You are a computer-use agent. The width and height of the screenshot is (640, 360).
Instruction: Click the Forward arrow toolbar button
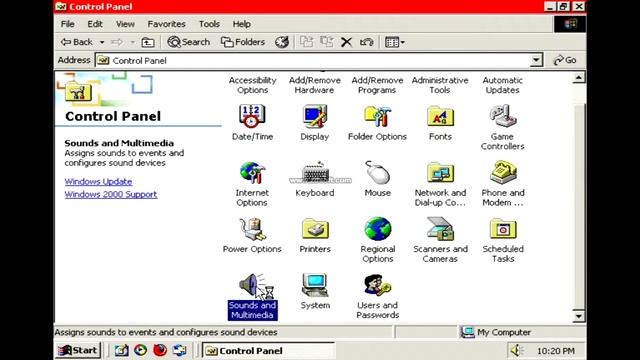tap(117, 42)
